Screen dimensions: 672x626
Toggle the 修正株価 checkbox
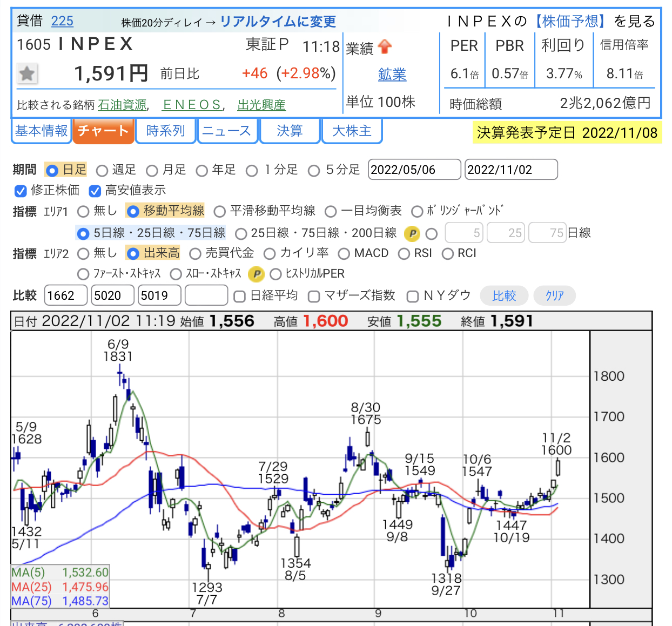coord(21,191)
